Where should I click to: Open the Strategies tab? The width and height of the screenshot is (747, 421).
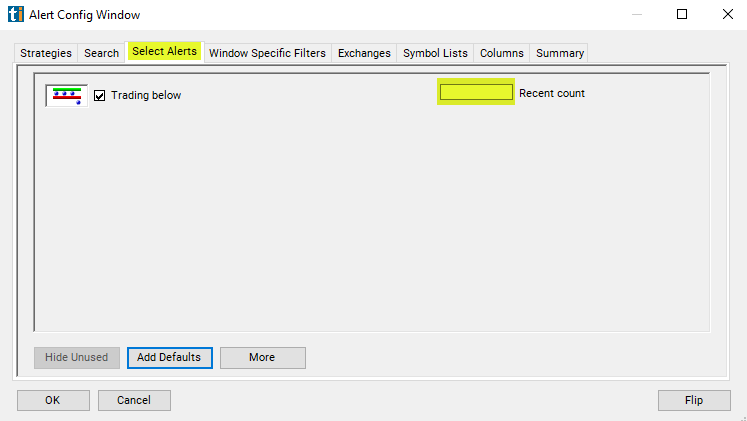46,53
